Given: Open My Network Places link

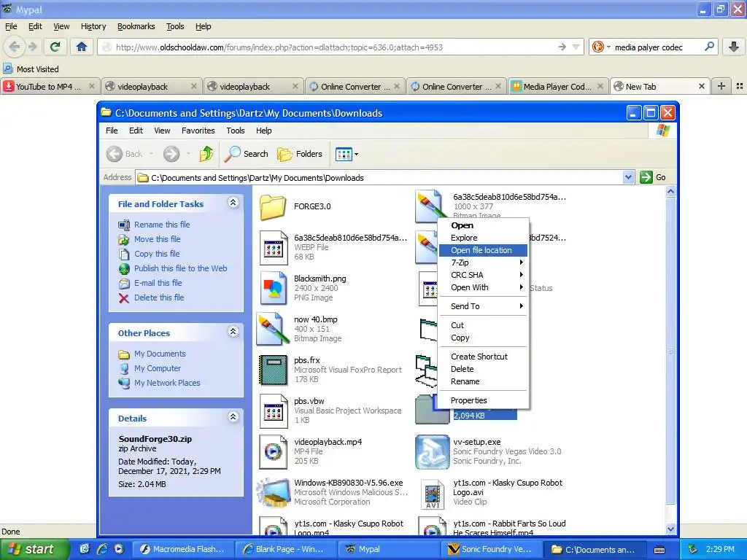Looking at the screenshot, I should (x=167, y=383).
